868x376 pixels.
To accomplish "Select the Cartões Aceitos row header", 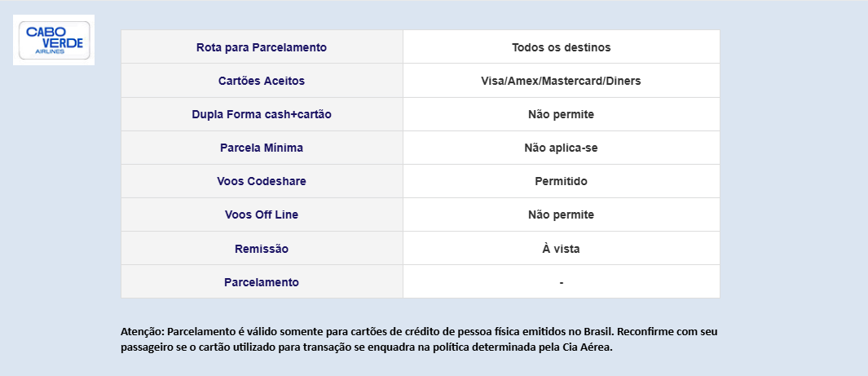I will coord(262,81).
